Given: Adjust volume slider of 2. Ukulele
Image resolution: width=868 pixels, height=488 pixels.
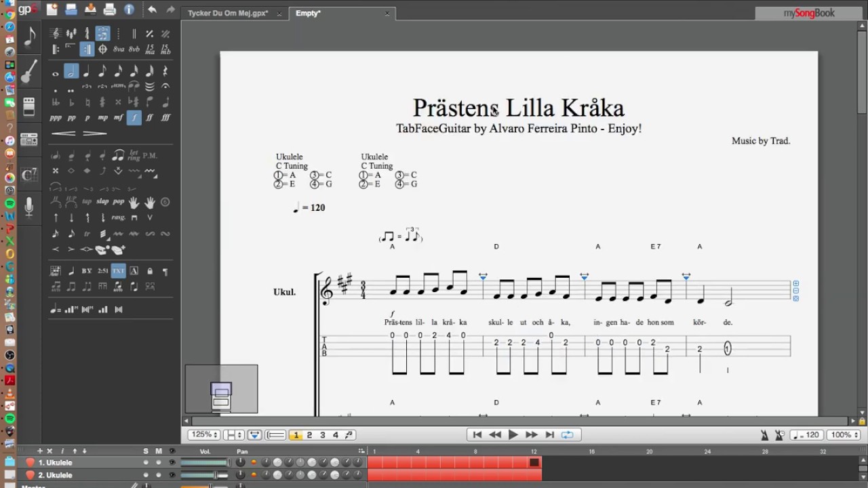Looking at the screenshot, I should pyautogui.click(x=205, y=475).
